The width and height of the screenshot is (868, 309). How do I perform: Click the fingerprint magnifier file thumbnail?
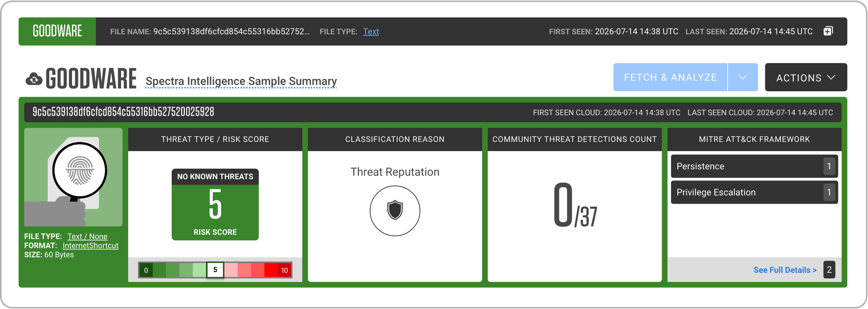coord(73,177)
